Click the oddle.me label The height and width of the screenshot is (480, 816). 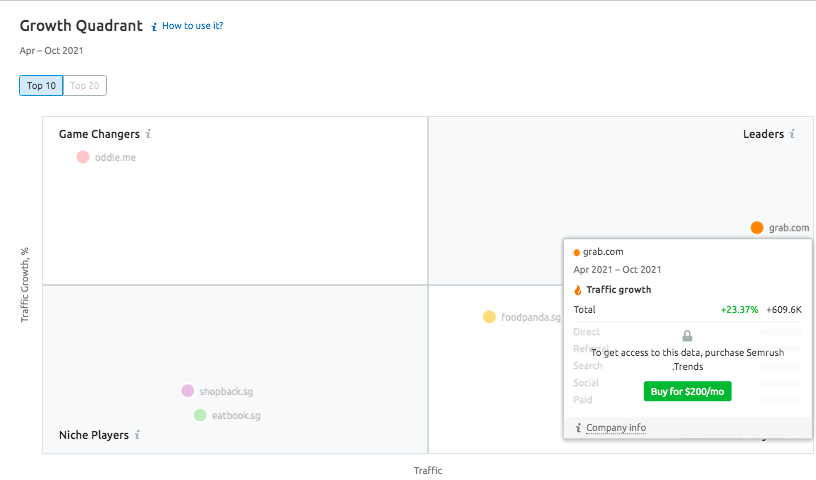pos(115,157)
